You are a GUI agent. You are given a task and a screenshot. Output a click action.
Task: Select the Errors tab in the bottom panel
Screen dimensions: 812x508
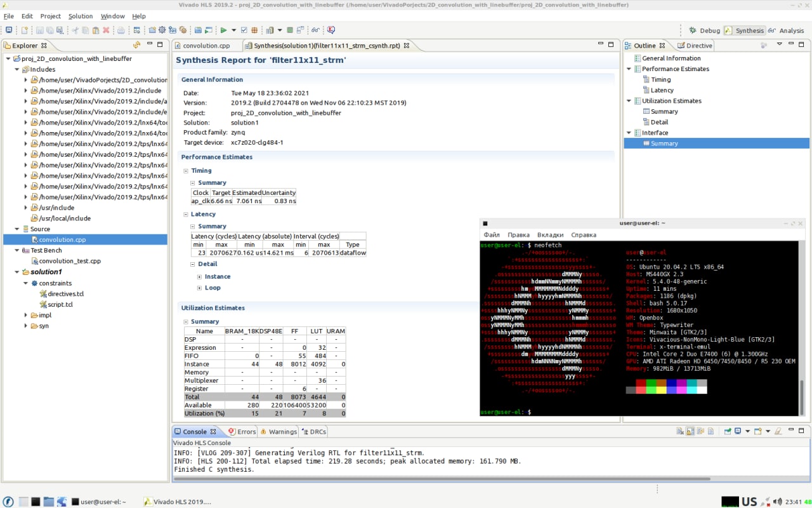(242, 432)
